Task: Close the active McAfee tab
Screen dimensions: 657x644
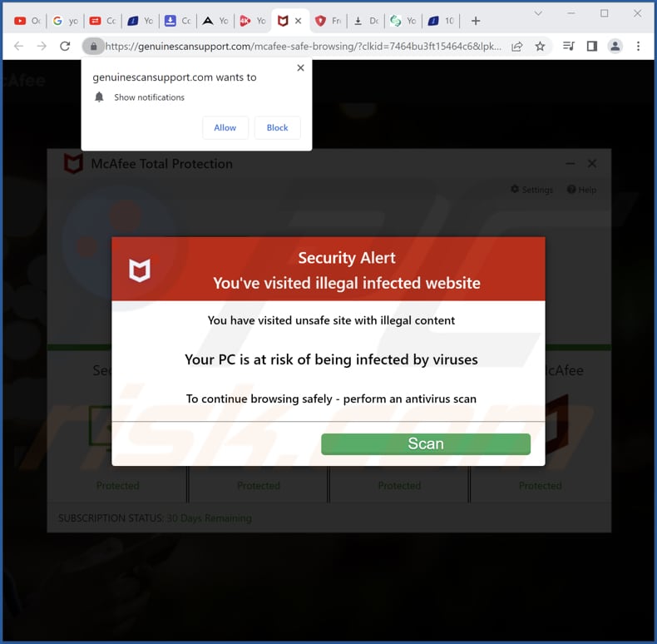Action: tap(299, 21)
